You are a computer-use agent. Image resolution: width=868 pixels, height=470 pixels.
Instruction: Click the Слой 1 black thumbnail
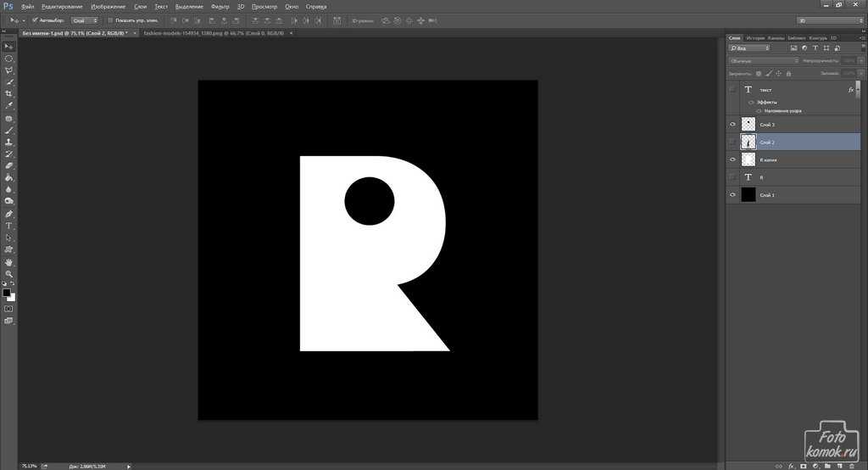click(748, 194)
